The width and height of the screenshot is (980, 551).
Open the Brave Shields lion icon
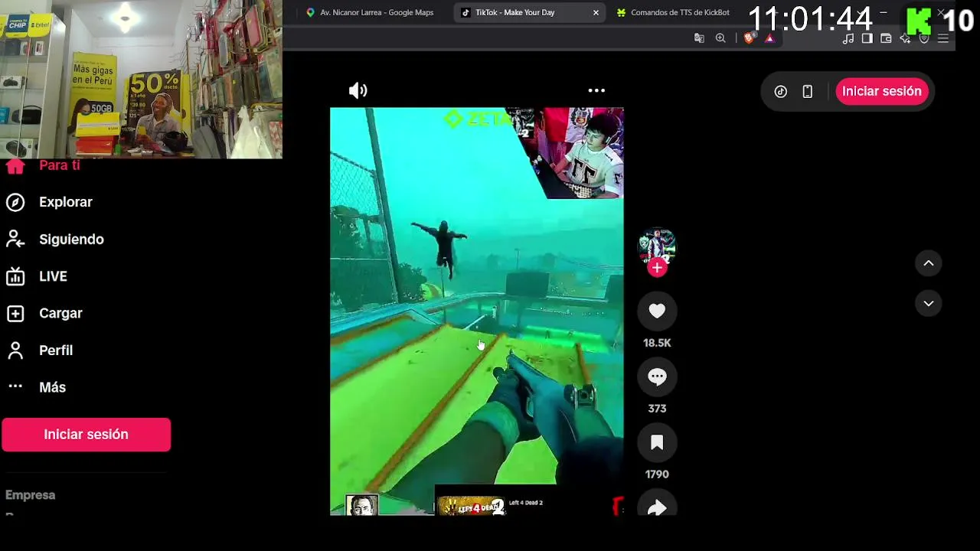click(x=749, y=38)
